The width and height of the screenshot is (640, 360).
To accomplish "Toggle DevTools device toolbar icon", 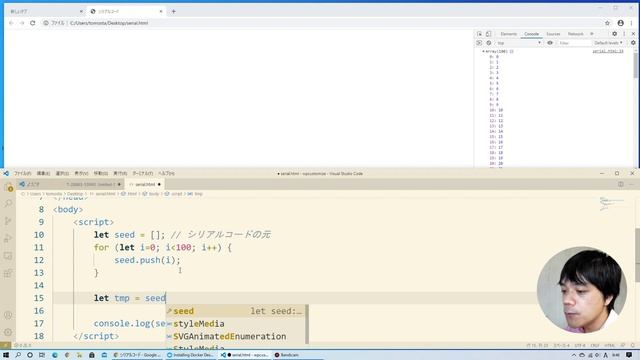I will 489,34.
